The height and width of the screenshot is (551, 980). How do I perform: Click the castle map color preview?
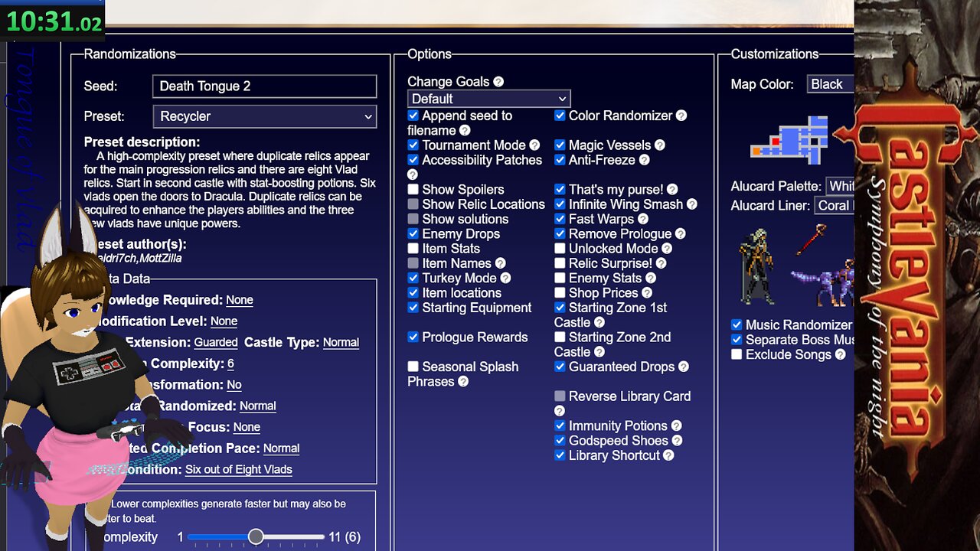[789, 140]
